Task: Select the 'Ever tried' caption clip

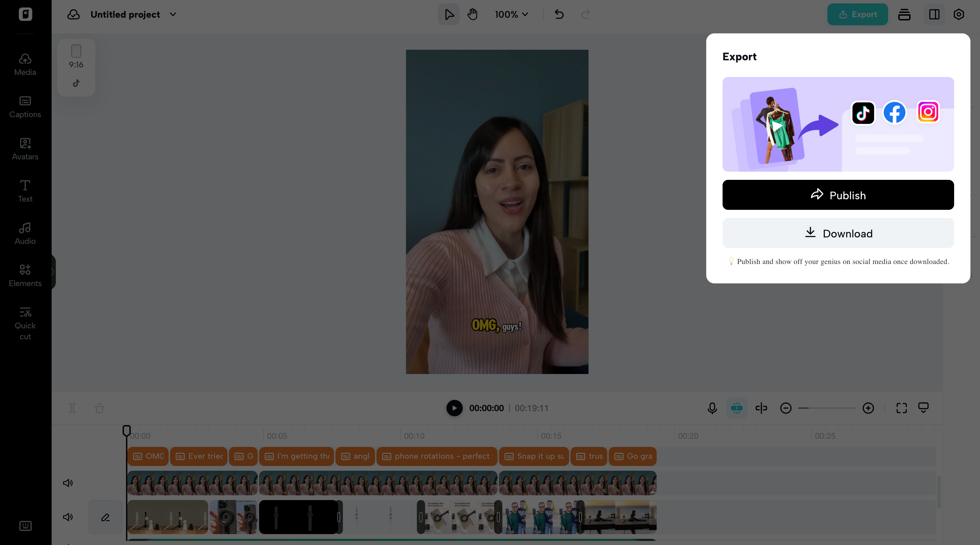Action: (x=199, y=456)
